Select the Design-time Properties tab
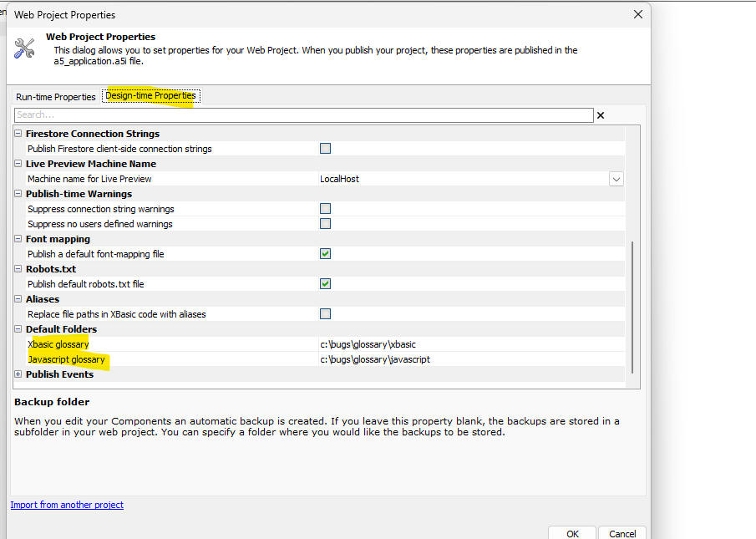The width and height of the screenshot is (756, 539). (x=150, y=96)
